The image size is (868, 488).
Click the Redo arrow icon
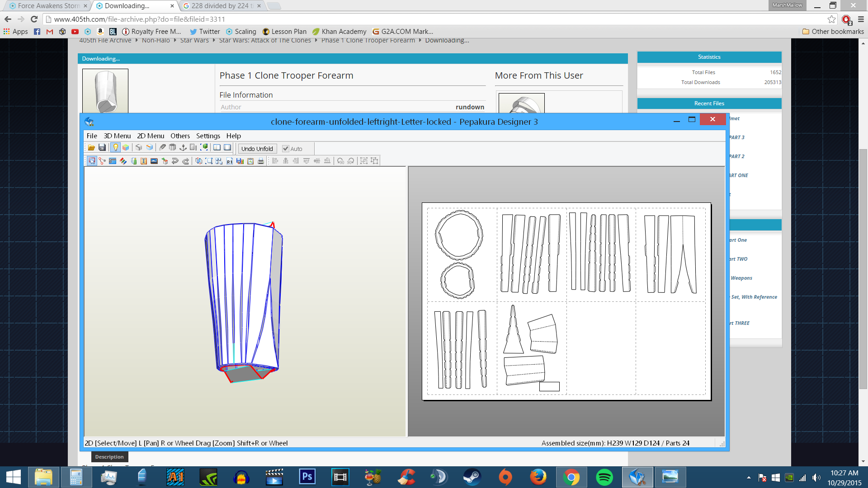[x=185, y=161]
